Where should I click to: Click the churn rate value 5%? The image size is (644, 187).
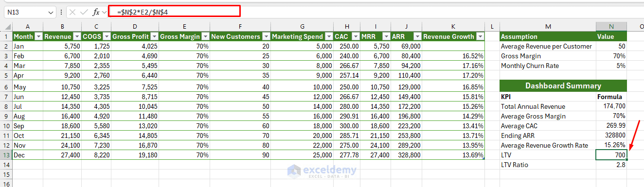[x=611, y=66]
